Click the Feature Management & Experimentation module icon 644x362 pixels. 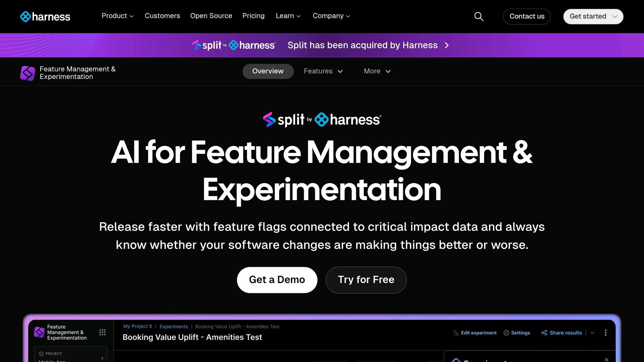(28, 73)
